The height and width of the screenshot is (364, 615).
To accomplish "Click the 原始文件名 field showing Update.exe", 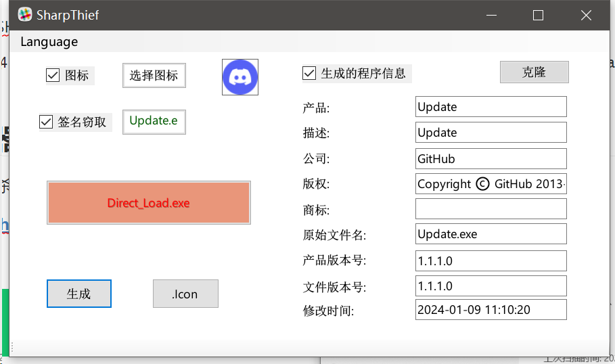I will click(491, 234).
